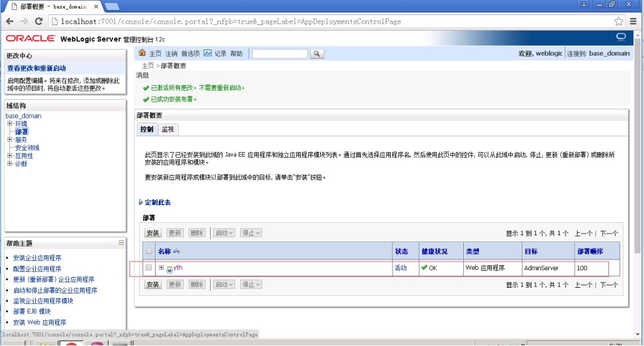Open the yth deployment link
Screen dimensions: 644x346
[178, 267]
